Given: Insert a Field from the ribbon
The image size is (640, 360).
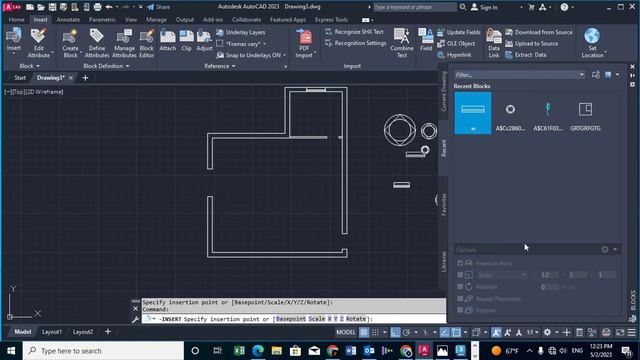Looking at the screenshot, I should click(x=426, y=40).
